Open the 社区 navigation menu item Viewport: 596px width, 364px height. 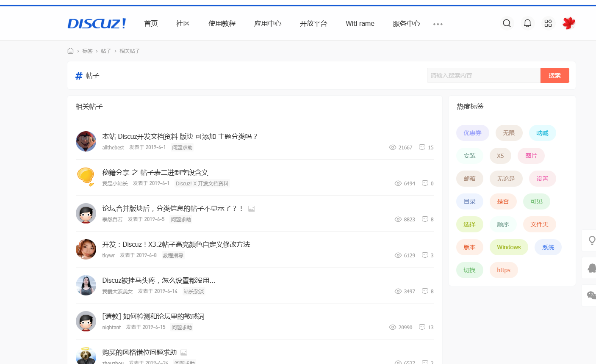[183, 24]
